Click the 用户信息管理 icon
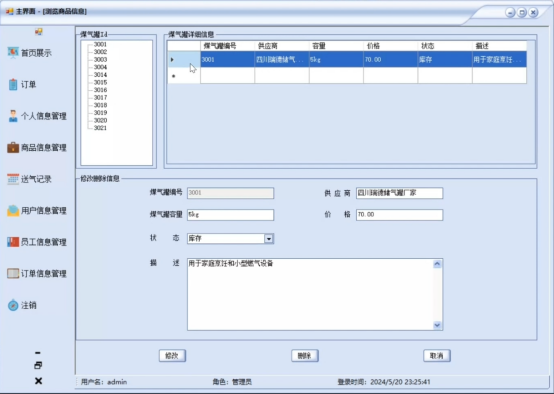Screen dimensions: 554x394 tap(13, 211)
